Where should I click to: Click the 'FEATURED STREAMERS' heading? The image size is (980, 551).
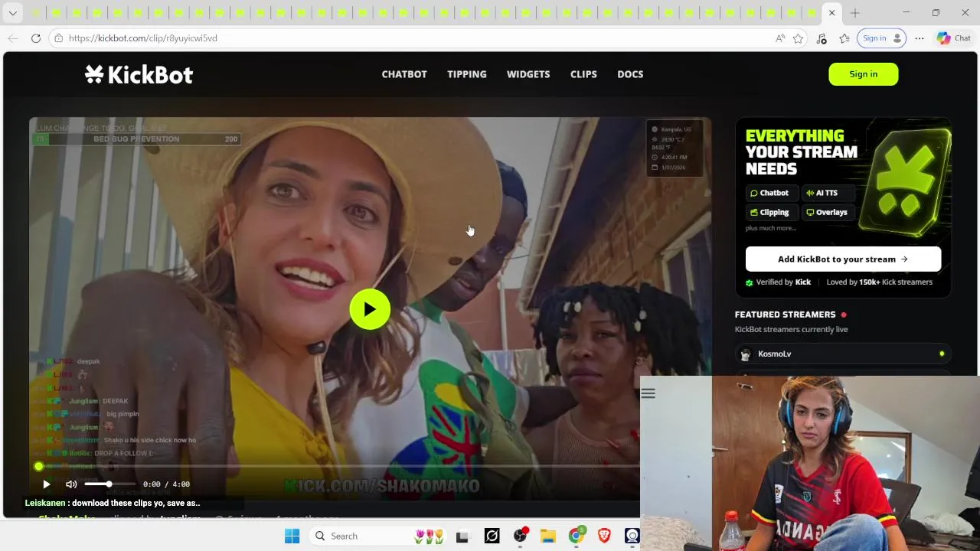click(x=785, y=315)
